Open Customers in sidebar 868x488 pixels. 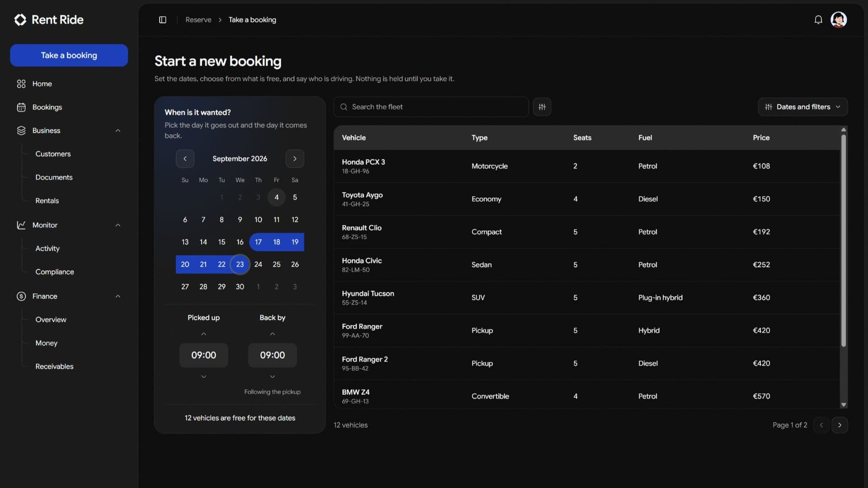[53, 154]
